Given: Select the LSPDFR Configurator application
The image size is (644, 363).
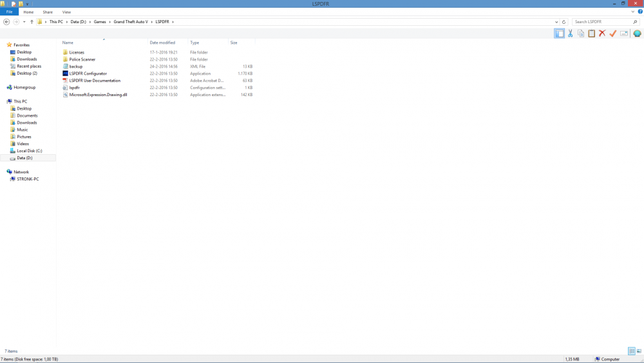Looking at the screenshot, I should click(x=88, y=74).
